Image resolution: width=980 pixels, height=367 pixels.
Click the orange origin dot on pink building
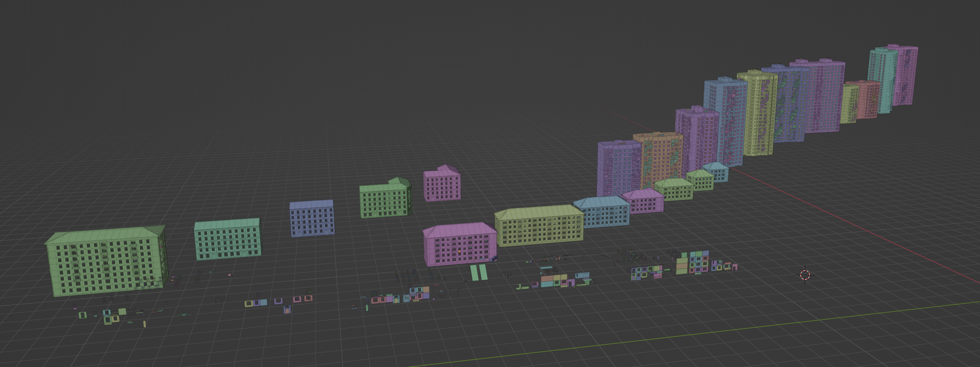click(x=459, y=251)
